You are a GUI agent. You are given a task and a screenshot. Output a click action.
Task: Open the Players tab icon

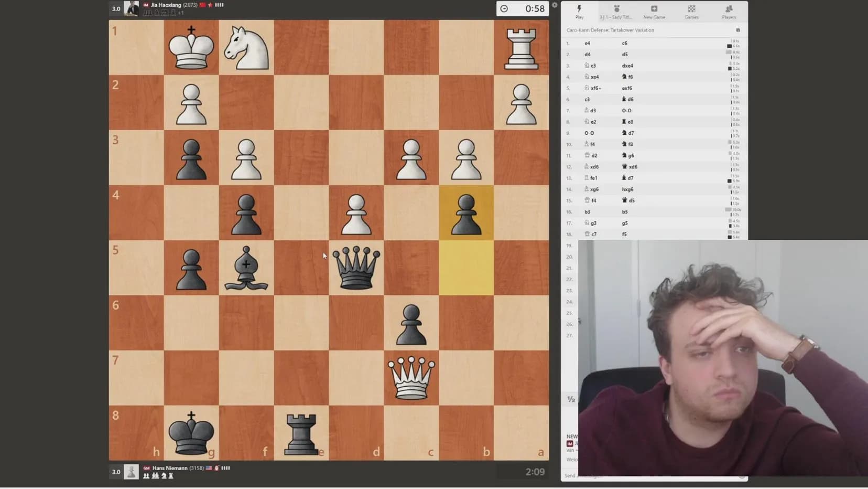[729, 10]
